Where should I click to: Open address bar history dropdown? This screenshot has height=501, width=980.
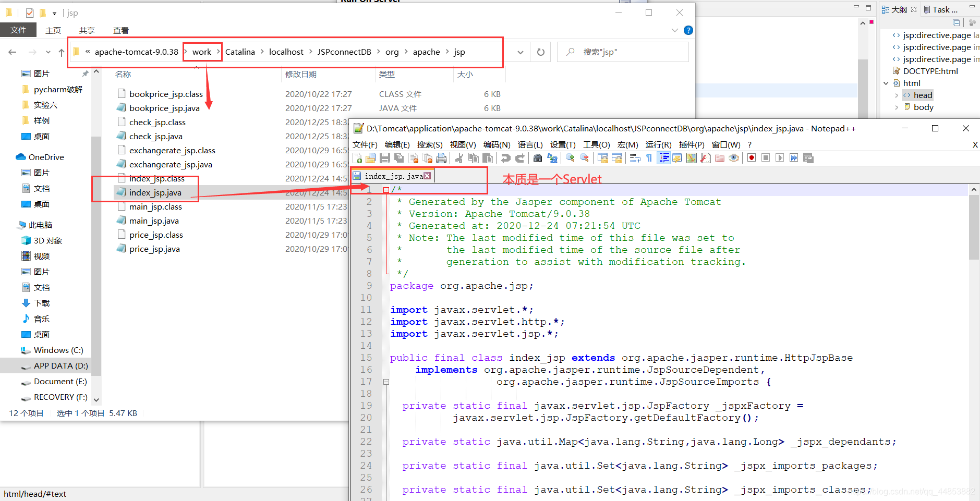coord(521,52)
